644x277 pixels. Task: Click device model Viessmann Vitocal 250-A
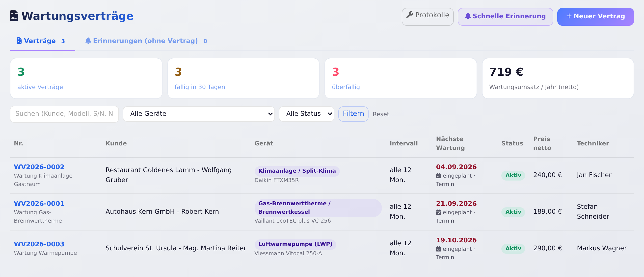click(x=288, y=254)
